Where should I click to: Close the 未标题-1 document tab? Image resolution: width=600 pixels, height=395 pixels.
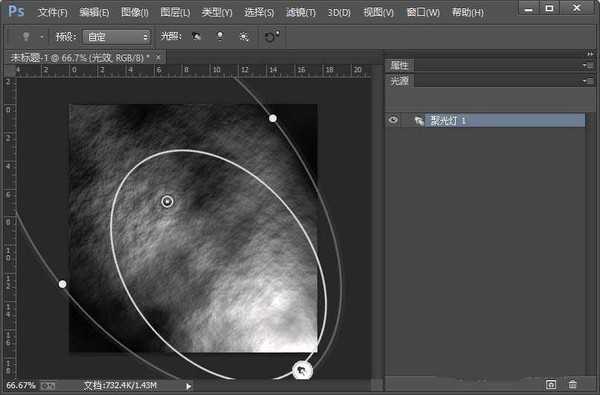click(158, 58)
